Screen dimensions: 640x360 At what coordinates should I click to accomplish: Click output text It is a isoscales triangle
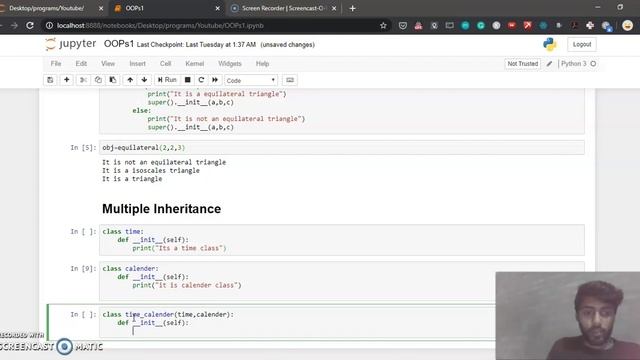[151, 171]
